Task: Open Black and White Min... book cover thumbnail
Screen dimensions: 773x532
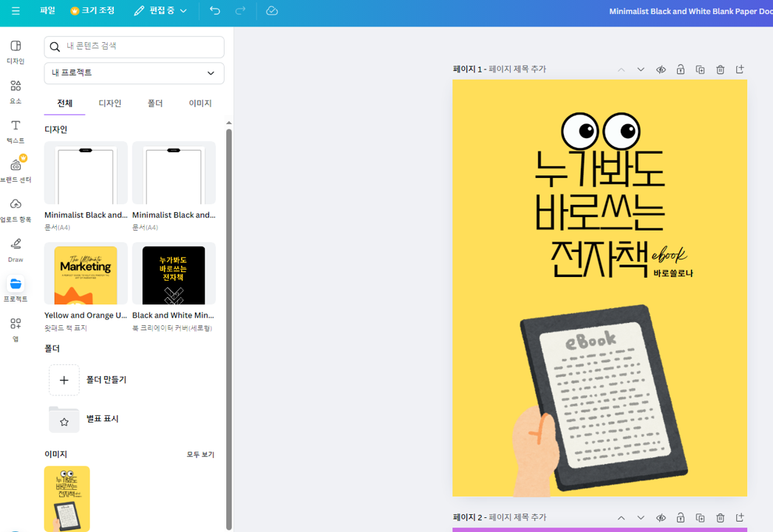Action: point(174,273)
